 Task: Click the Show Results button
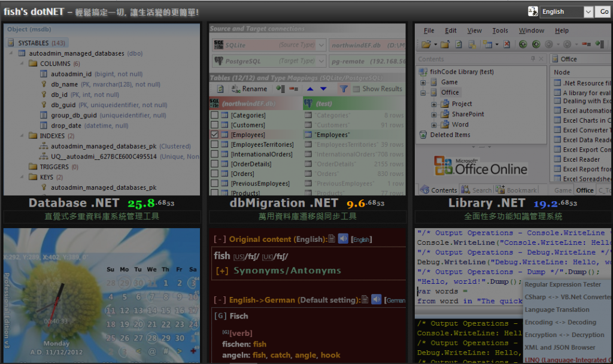coord(378,89)
